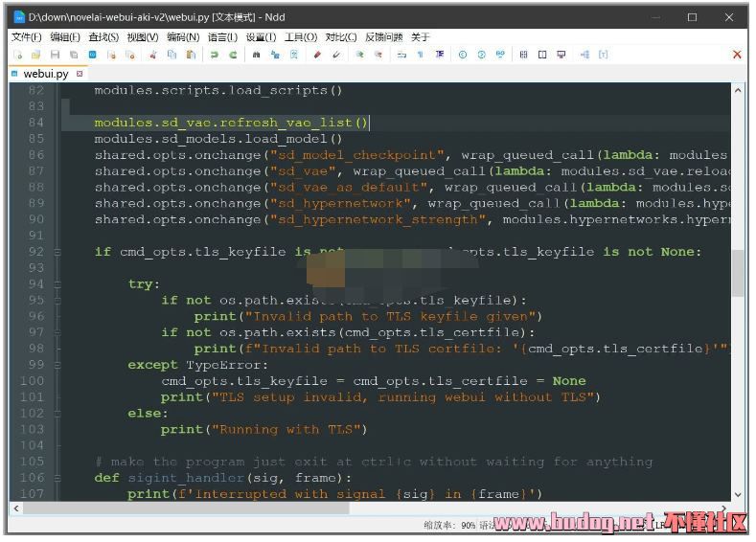Click the vertical scrollbar thumb
This screenshot has width=756, height=542.
tap(738, 273)
